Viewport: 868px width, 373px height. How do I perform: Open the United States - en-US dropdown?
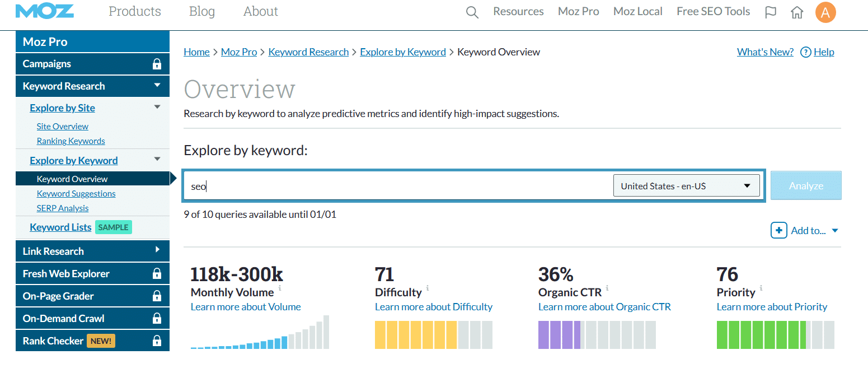click(686, 185)
